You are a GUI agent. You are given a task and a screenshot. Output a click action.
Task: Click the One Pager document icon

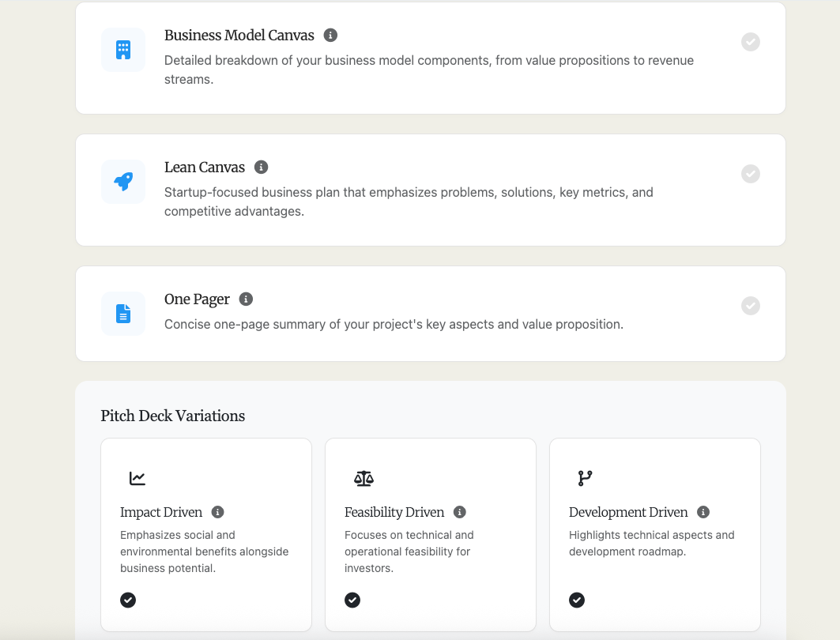[123, 314]
